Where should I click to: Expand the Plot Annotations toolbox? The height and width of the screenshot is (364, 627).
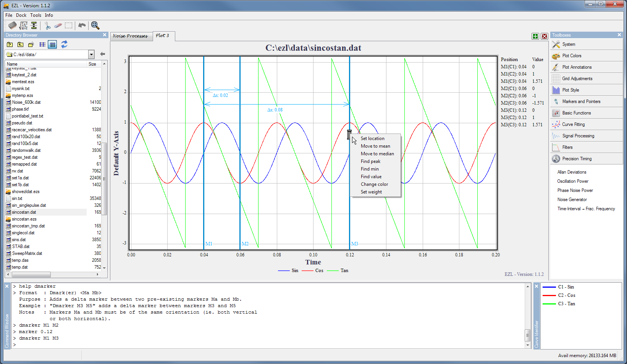(587, 67)
